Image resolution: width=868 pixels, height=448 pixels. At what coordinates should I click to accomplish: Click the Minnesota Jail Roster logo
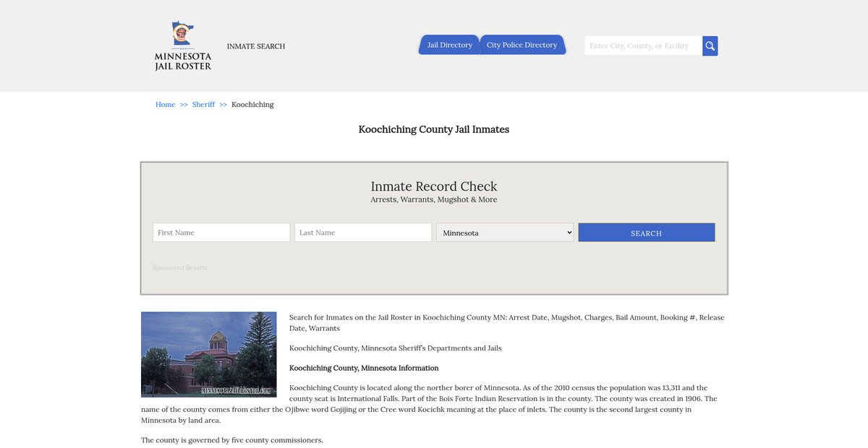pyautogui.click(x=183, y=46)
